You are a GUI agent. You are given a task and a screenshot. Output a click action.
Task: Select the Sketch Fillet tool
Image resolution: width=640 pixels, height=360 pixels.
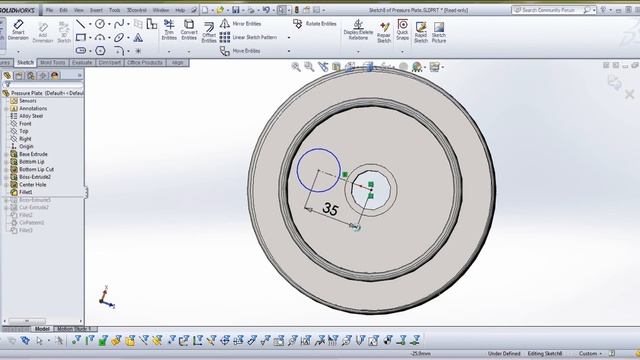tap(119, 51)
